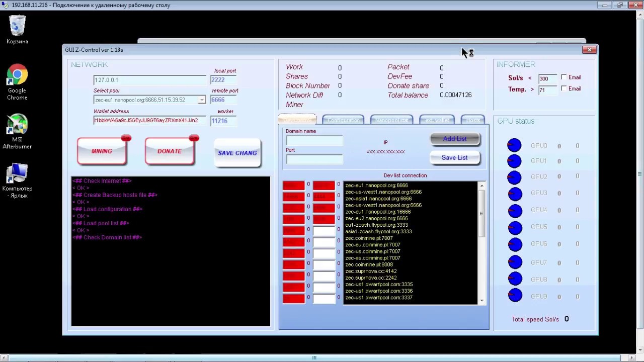
Task: Click the GPU4 blue gauge icon
Action: [x=515, y=210]
